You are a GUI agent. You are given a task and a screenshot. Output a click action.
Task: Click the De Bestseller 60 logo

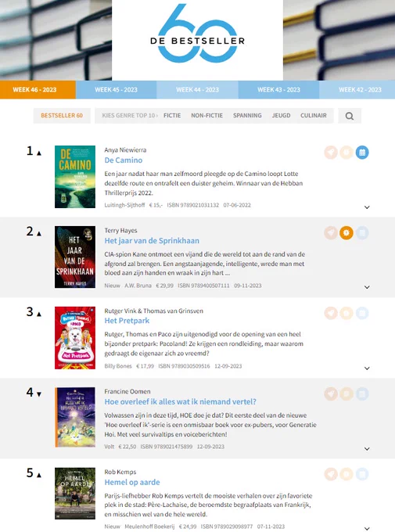[x=197, y=34]
